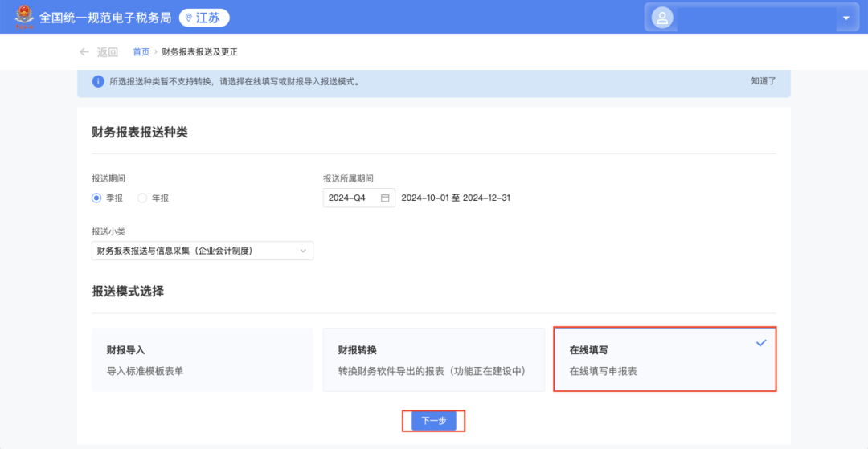Click the user avatar icon
Viewport: 868px width, 449px height.
pos(662,18)
